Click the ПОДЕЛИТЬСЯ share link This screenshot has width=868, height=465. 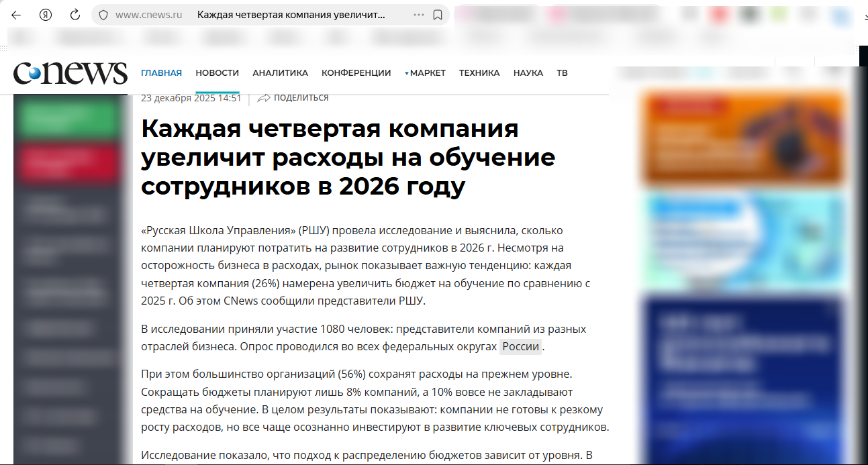pyautogui.click(x=301, y=98)
